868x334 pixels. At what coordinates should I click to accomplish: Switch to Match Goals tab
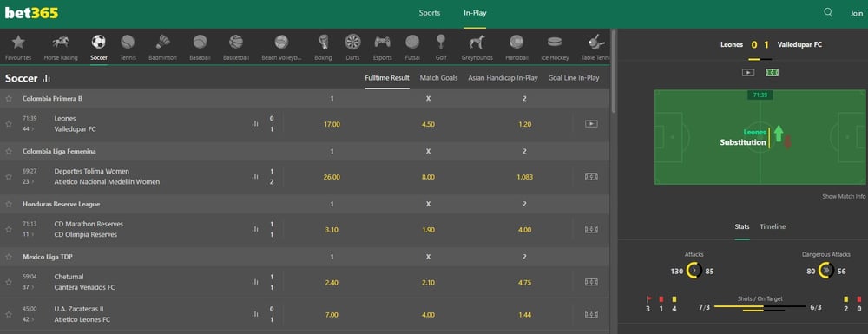coord(438,78)
